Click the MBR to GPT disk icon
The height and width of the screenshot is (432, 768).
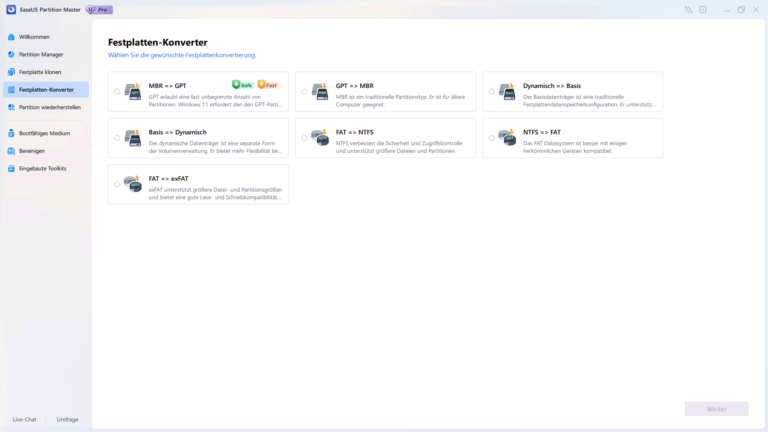(x=133, y=91)
